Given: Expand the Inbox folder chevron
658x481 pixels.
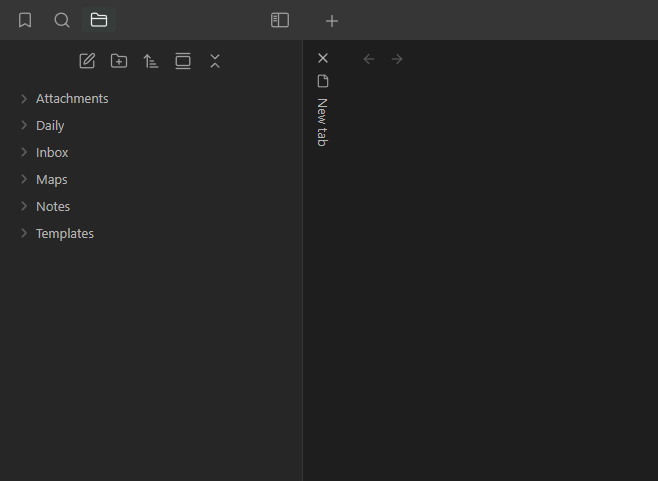Looking at the screenshot, I should click(24, 152).
